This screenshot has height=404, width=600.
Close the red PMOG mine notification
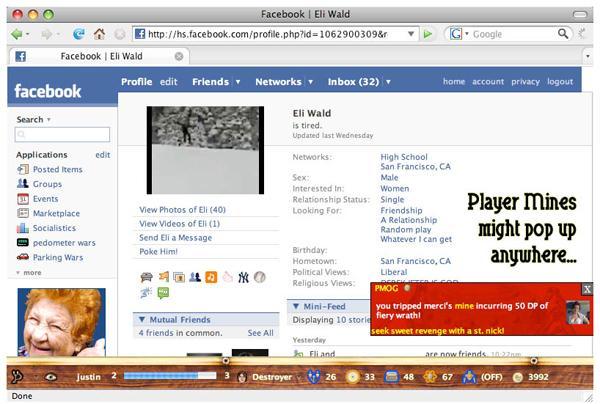pos(587,289)
